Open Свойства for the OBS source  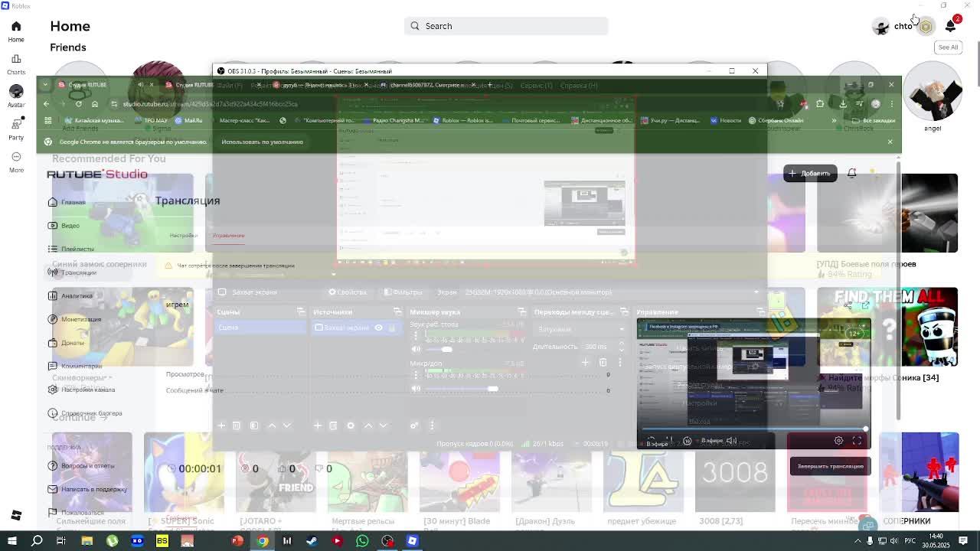tap(348, 292)
